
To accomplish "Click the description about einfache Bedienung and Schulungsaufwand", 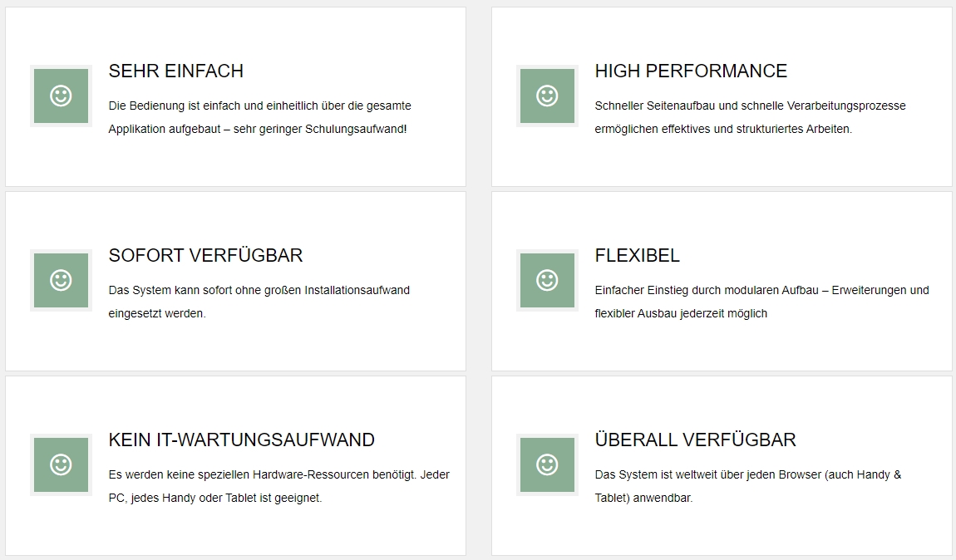I will click(x=259, y=118).
